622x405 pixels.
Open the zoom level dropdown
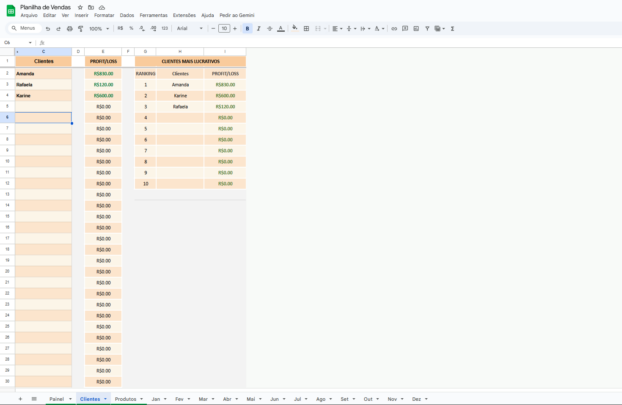(98, 29)
